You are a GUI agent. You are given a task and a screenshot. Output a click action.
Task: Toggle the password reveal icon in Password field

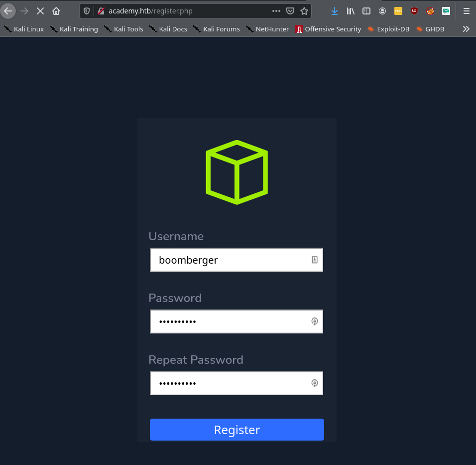314,321
